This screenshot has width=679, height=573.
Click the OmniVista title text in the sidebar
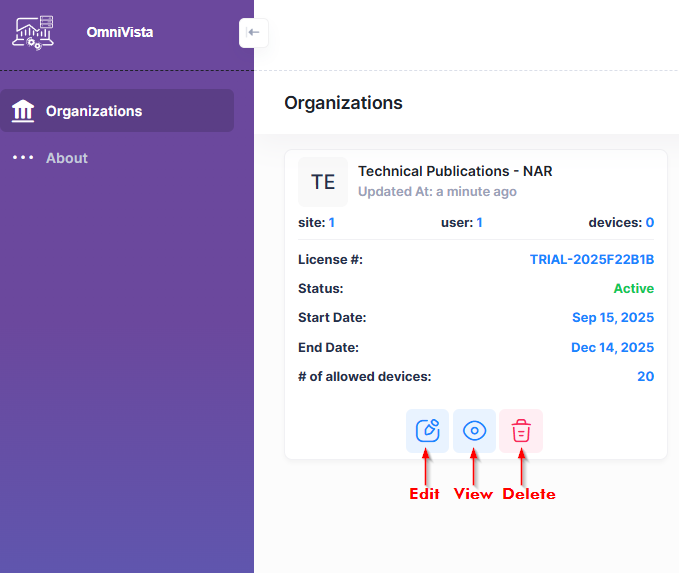coord(119,33)
